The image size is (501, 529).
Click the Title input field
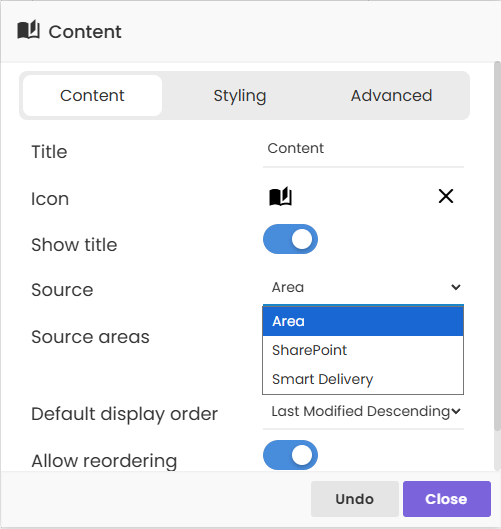click(363, 149)
